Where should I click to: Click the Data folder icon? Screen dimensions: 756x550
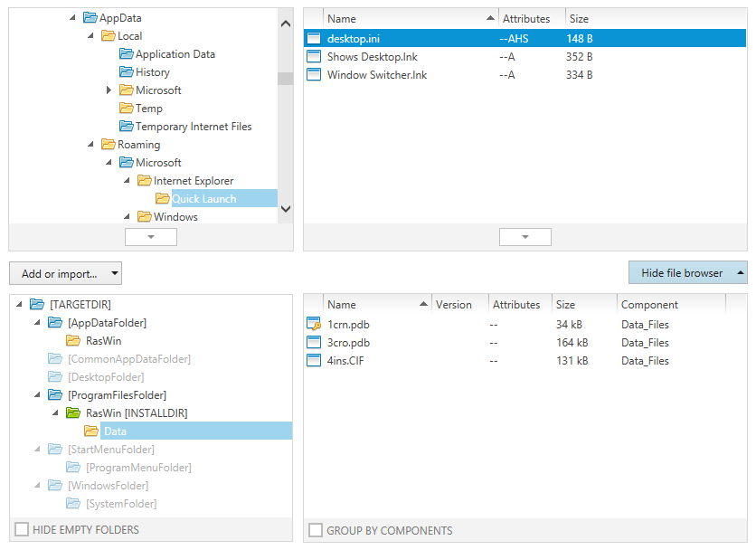91,431
